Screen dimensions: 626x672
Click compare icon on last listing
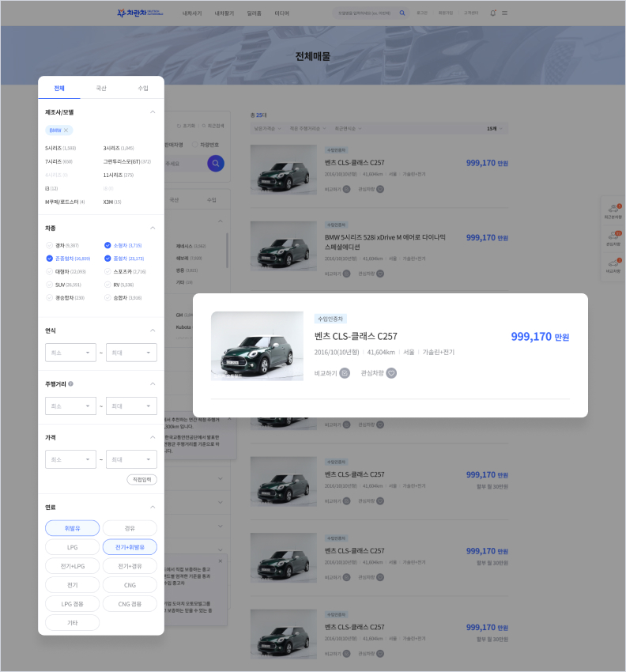[347, 654]
